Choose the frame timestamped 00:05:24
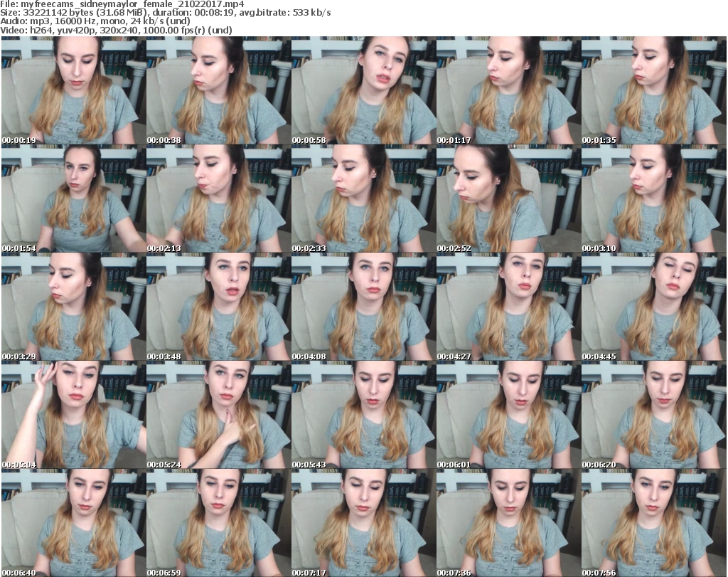The height and width of the screenshot is (577, 728). click(219, 415)
